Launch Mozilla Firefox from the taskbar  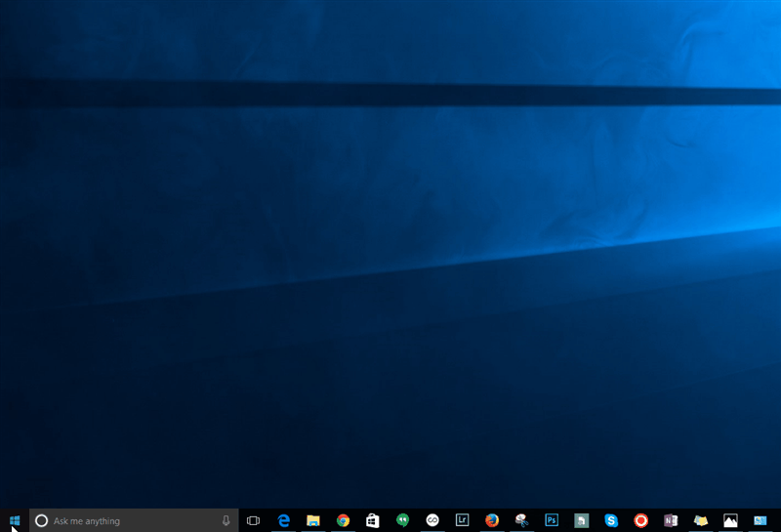(492, 520)
